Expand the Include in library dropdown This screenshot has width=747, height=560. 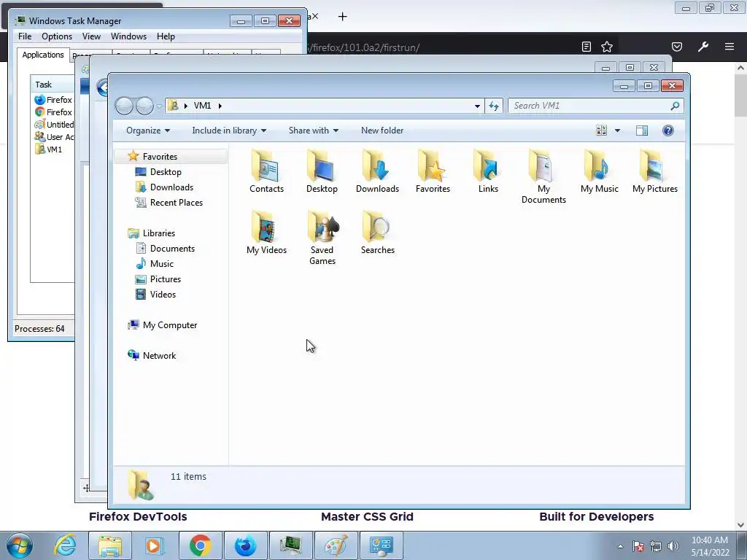click(x=229, y=131)
